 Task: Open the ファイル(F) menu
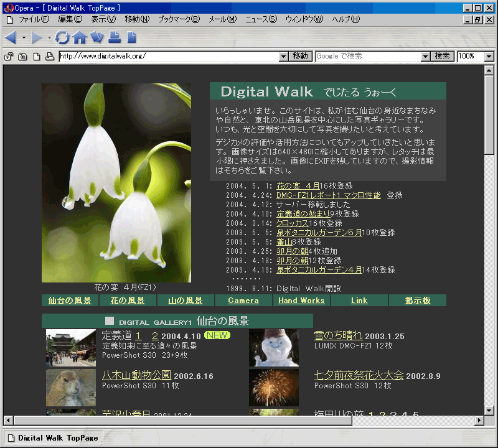[34, 19]
